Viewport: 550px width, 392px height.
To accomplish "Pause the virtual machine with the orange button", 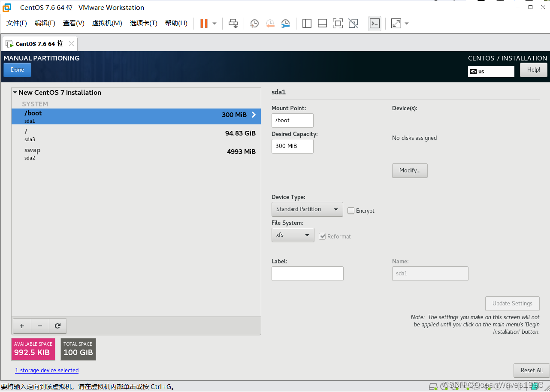I will (x=204, y=23).
